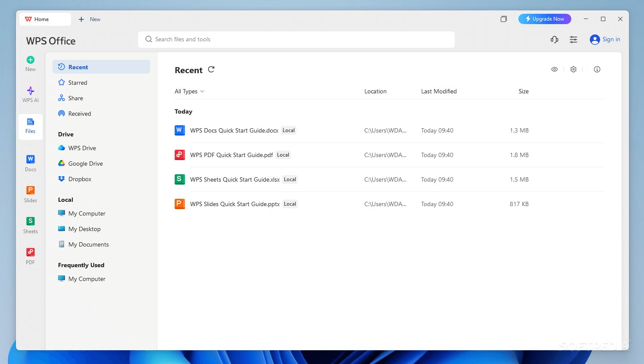Click the pptx file icon for WPS Slides Quick Start Guide
The height and width of the screenshot is (364, 644).
(179, 204)
